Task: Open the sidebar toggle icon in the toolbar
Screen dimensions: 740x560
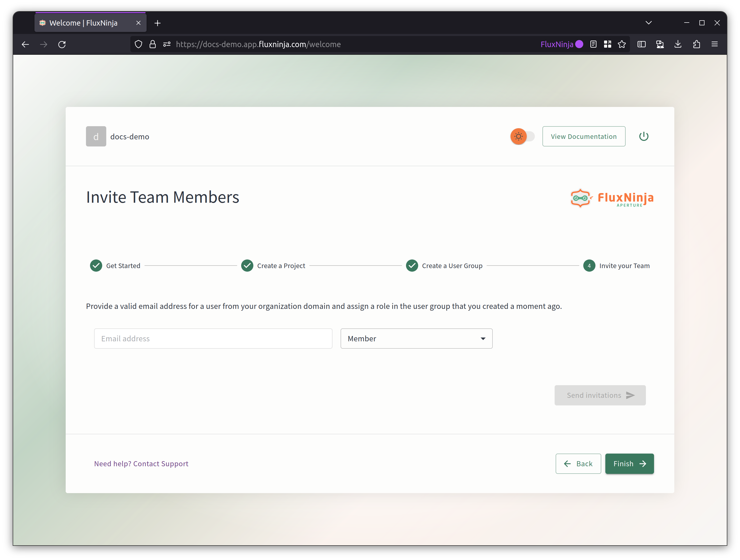Action: pyautogui.click(x=641, y=44)
